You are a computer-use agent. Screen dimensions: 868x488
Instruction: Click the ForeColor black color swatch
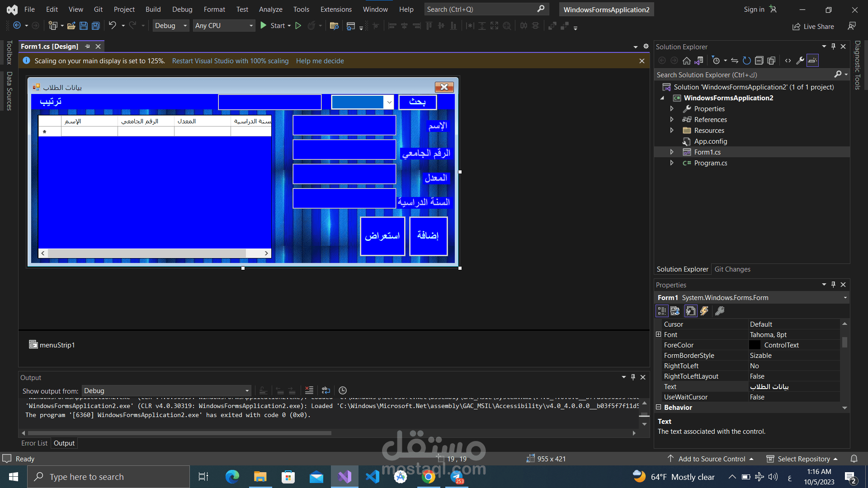click(x=755, y=345)
